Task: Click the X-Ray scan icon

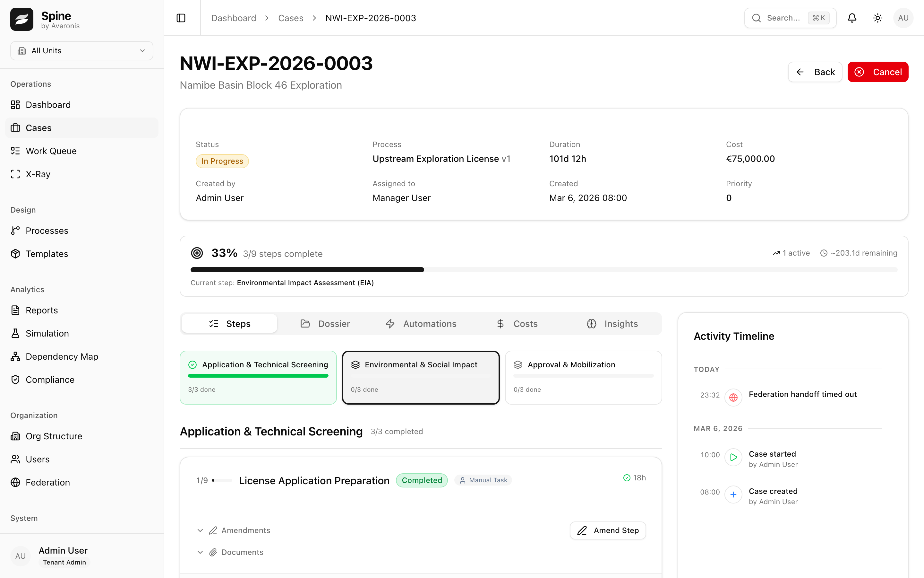Action: [15, 174]
